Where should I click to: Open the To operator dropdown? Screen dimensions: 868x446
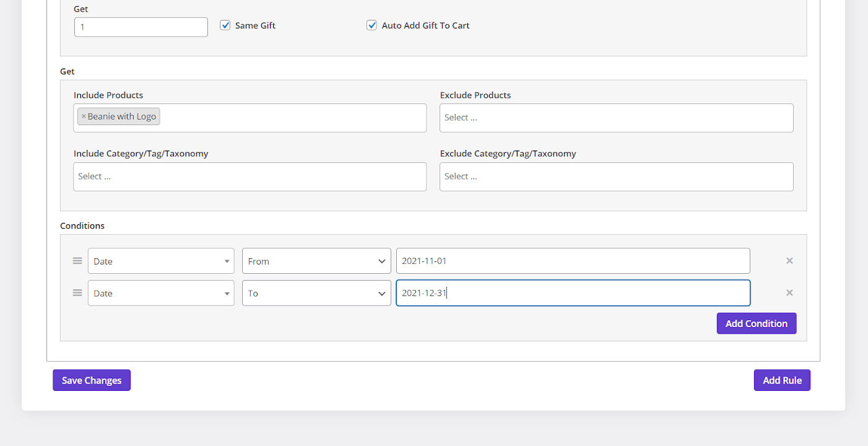coord(316,293)
